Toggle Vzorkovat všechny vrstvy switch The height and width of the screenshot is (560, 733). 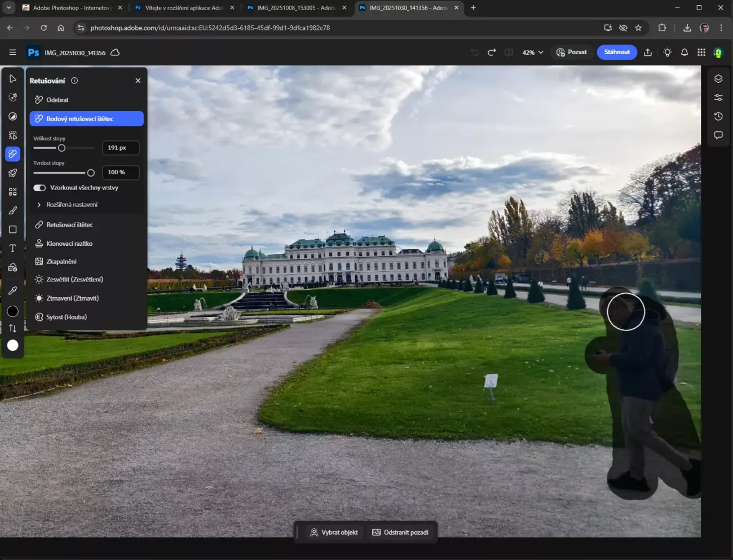pos(39,188)
